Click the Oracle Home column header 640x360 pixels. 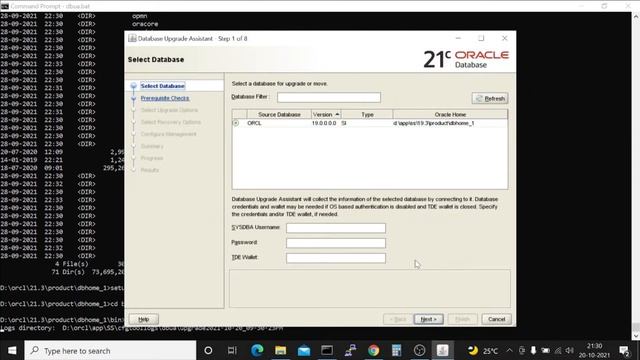(x=450, y=114)
